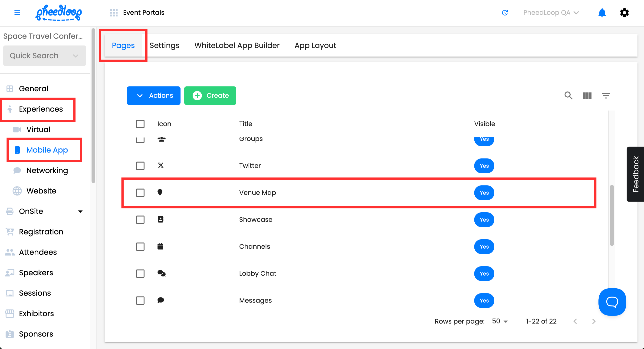Open the column view toggle icon
This screenshot has height=349, width=644.
(587, 95)
